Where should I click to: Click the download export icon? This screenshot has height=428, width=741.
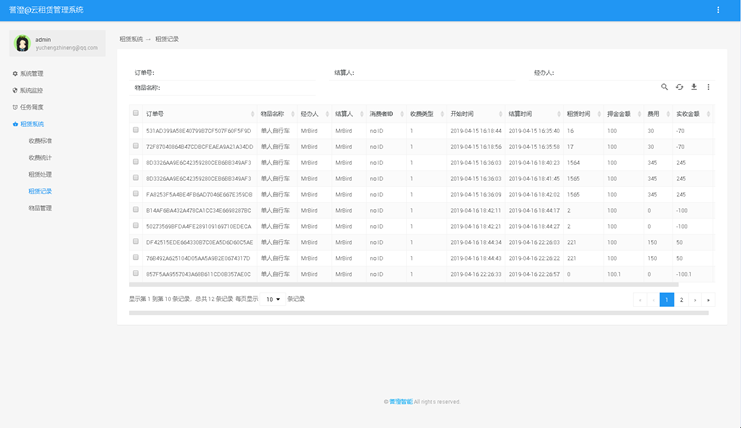click(x=694, y=87)
